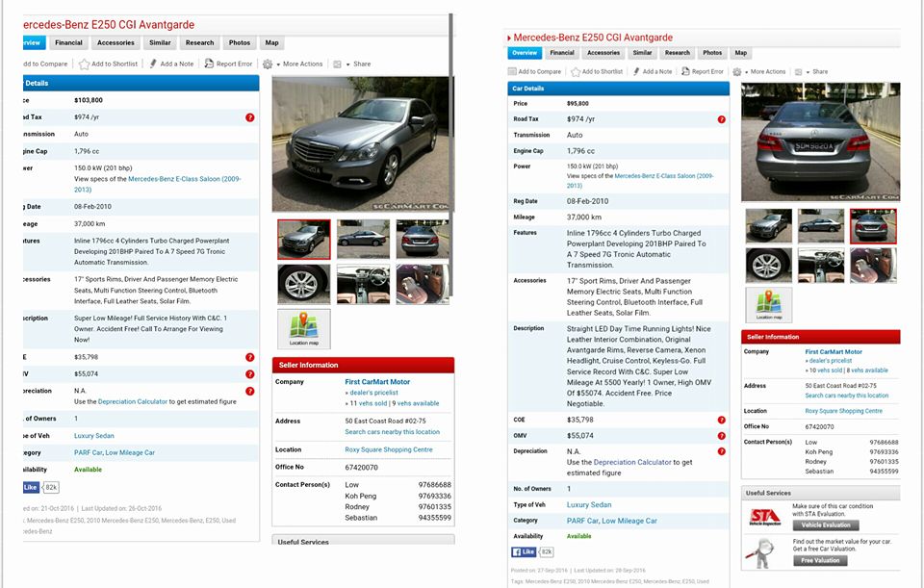
Task: Select Map tab in $95,800 listing
Action: click(741, 53)
